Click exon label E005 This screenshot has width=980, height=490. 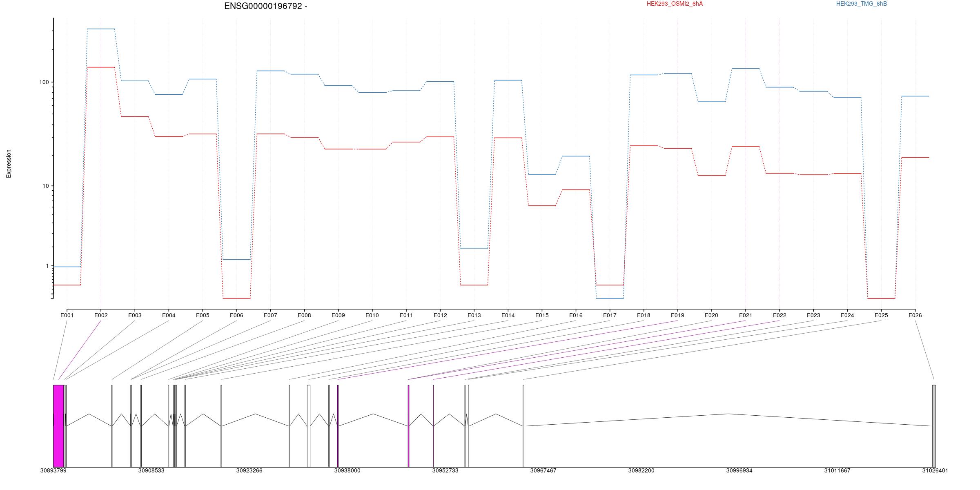click(203, 315)
